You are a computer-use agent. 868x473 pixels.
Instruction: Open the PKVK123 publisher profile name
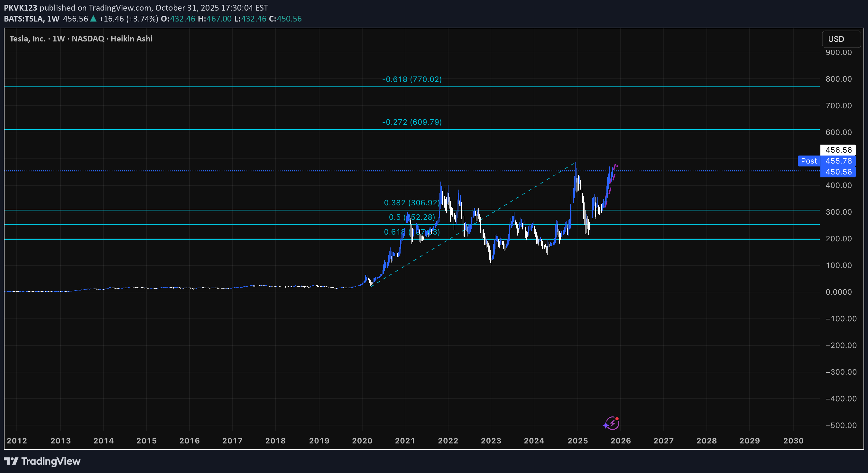tap(20, 7)
